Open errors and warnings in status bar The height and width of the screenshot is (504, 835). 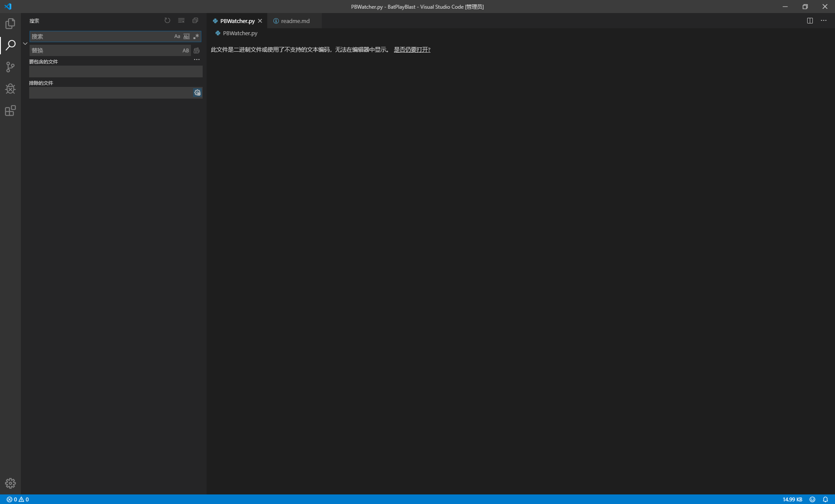click(17, 499)
